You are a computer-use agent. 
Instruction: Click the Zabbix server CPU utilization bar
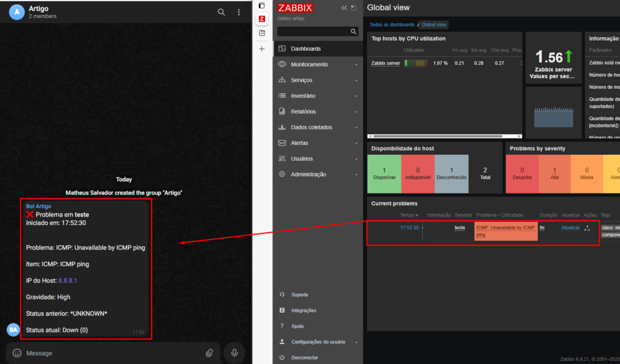tap(415, 63)
